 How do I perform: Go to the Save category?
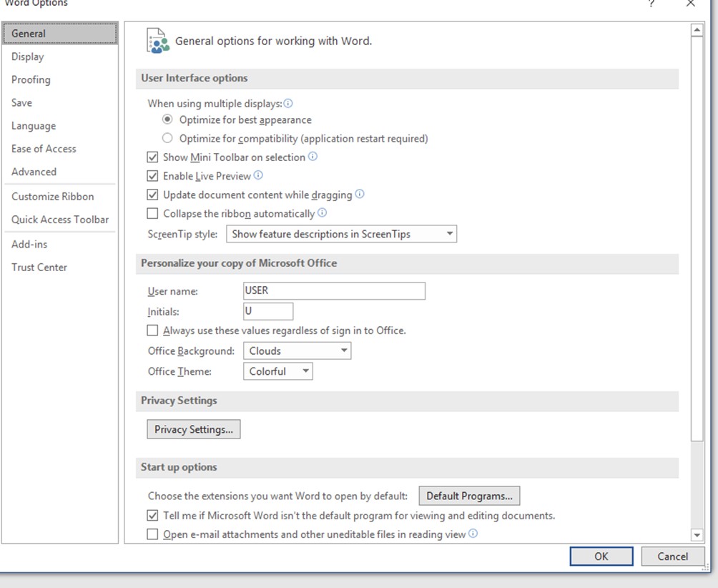pyautogui.click(x=60, y=102)
